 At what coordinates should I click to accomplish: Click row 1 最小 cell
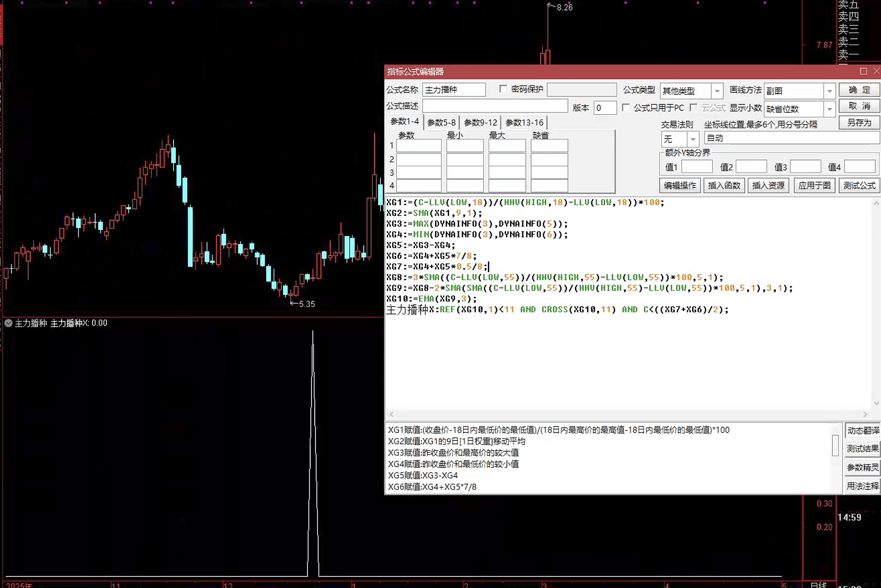click(465, 146)
